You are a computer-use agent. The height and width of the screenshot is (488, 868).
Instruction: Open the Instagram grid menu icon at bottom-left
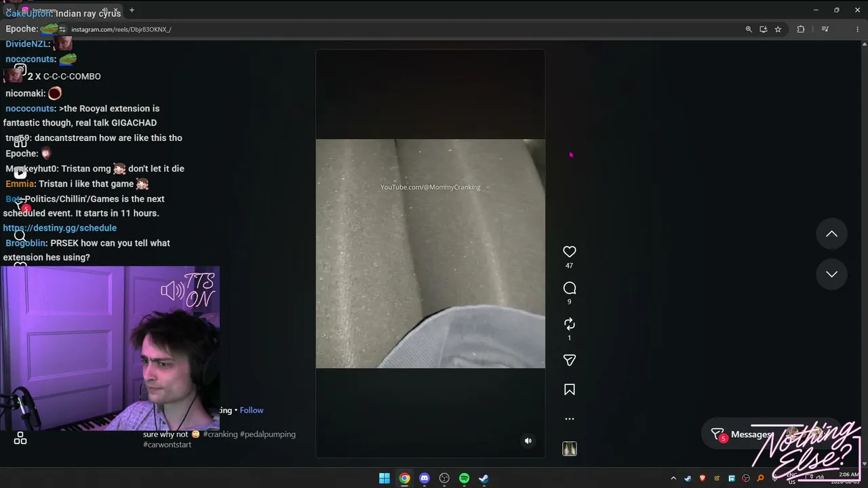[20, 439]
